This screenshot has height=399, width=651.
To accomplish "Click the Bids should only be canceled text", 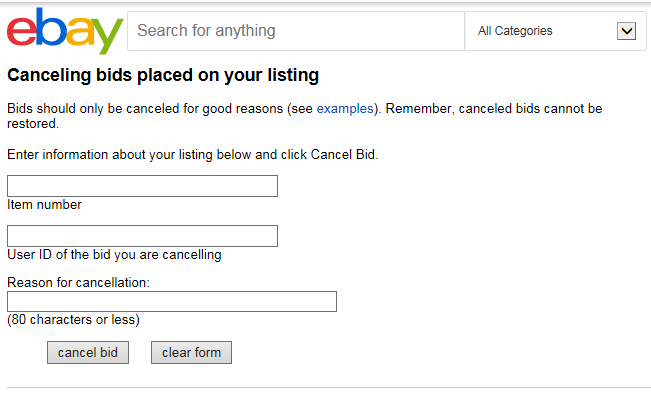I will pyautogui.click(x=305, y=116).
